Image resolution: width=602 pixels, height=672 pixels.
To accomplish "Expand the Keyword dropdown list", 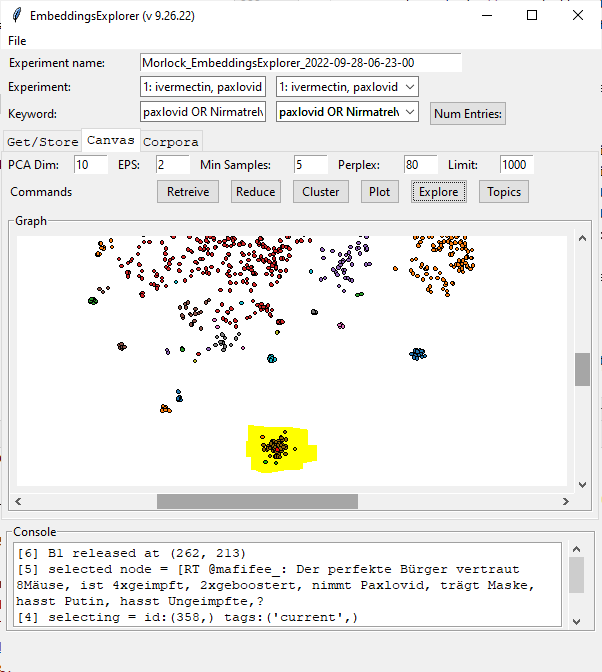I will pyautogui.click(x=408, y=112).
